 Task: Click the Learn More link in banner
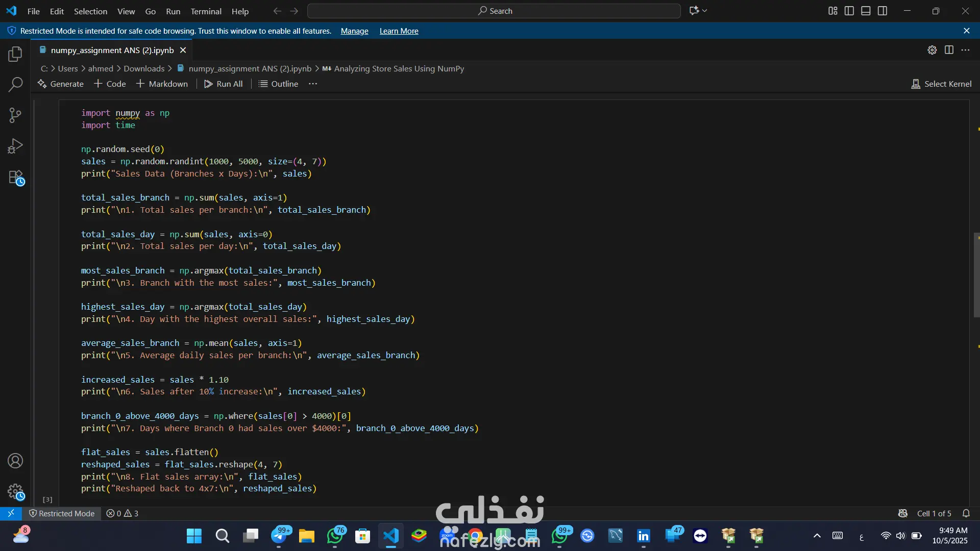coord(399,31)
